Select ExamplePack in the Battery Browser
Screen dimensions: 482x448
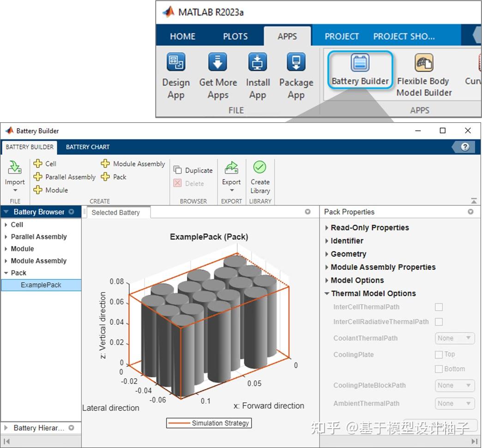pos(41,285)
